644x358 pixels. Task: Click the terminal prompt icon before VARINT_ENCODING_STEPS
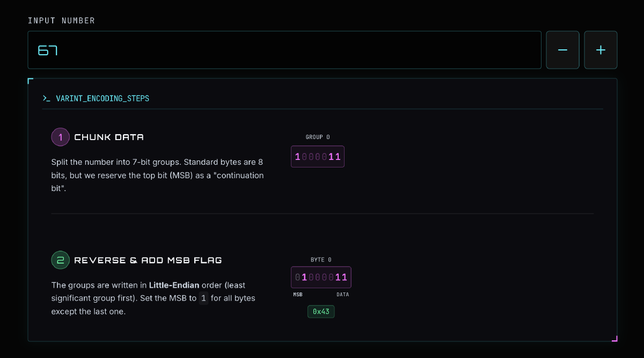[x=46, y=99]
